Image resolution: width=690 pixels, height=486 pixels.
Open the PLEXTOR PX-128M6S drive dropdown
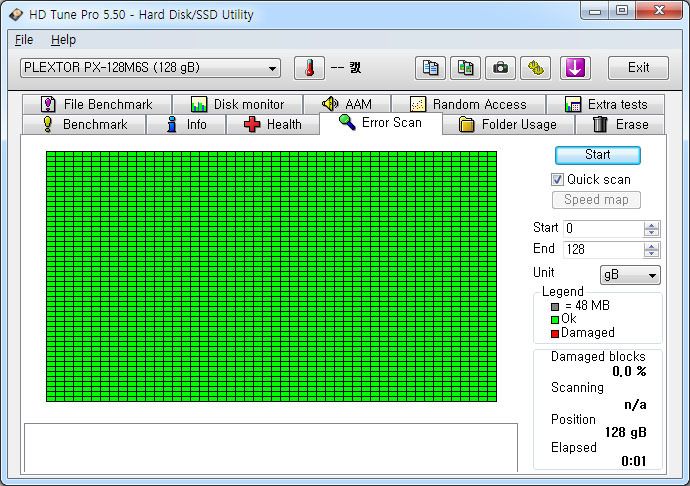150,68
